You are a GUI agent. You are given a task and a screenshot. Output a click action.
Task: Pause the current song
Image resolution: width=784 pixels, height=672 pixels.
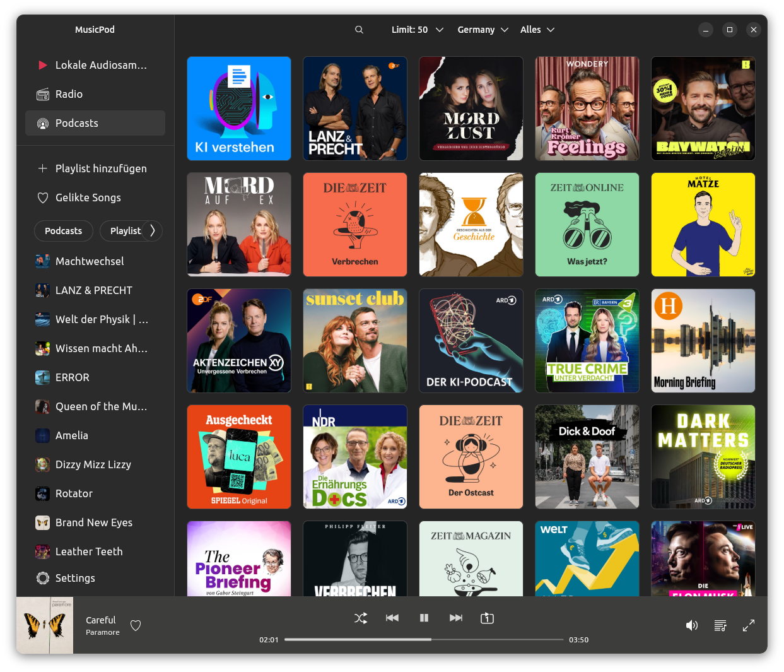point(424,618)
